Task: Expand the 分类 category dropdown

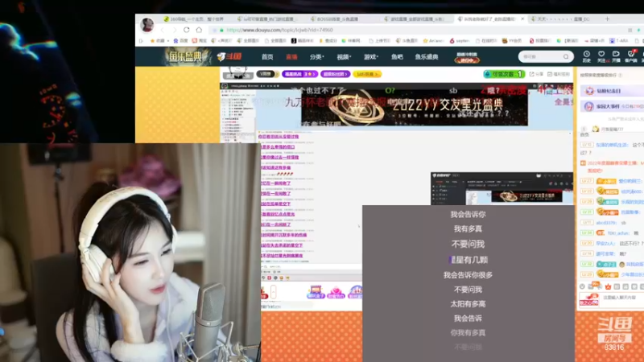Action: point(316,56)
